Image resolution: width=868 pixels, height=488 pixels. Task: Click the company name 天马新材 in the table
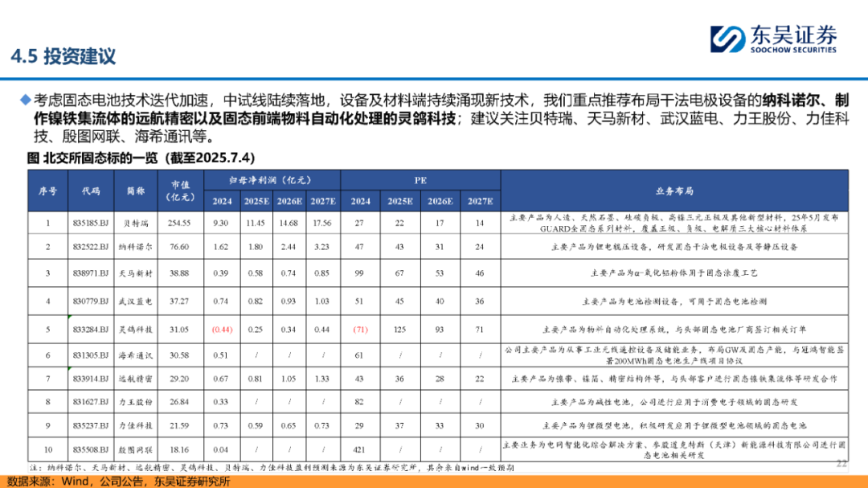point(136,273)
